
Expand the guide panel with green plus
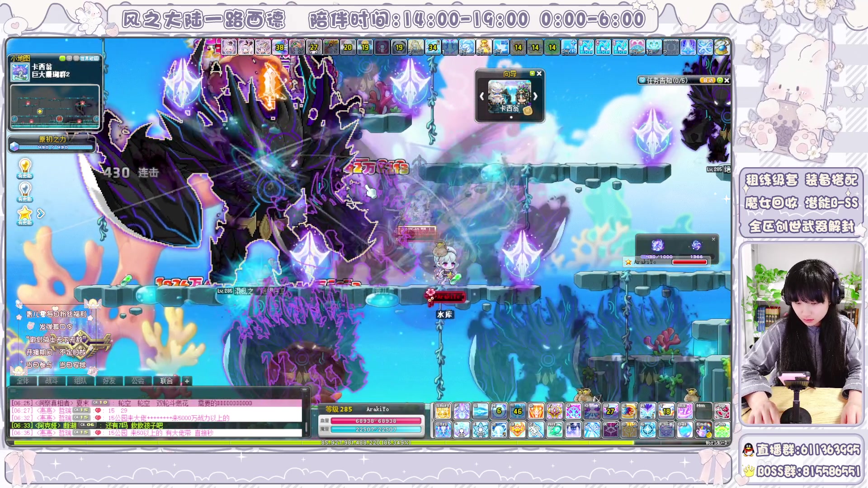532,73
